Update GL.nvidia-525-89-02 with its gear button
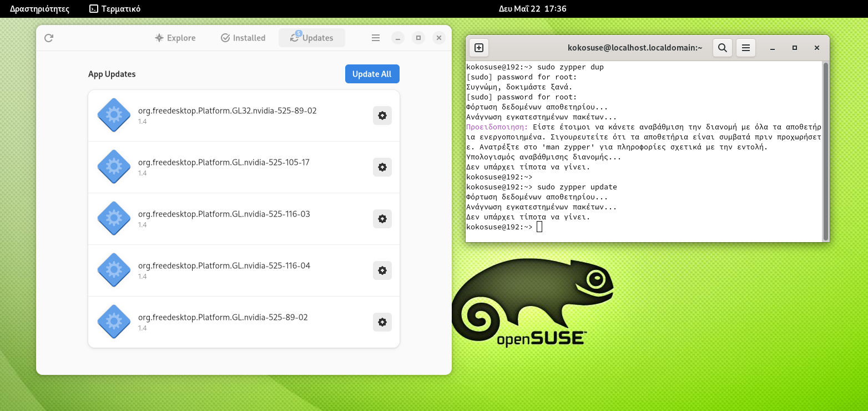The height and width of the screenshot is (411, 868). [382, 322]
